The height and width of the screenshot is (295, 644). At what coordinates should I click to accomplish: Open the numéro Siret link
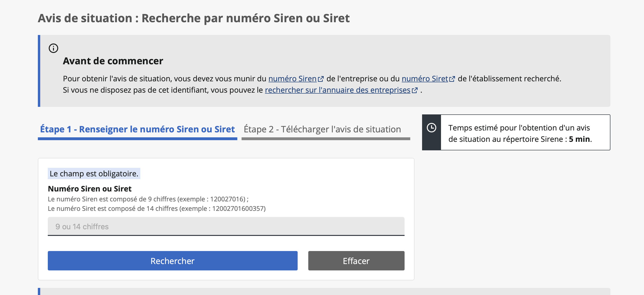click(424, 78)
